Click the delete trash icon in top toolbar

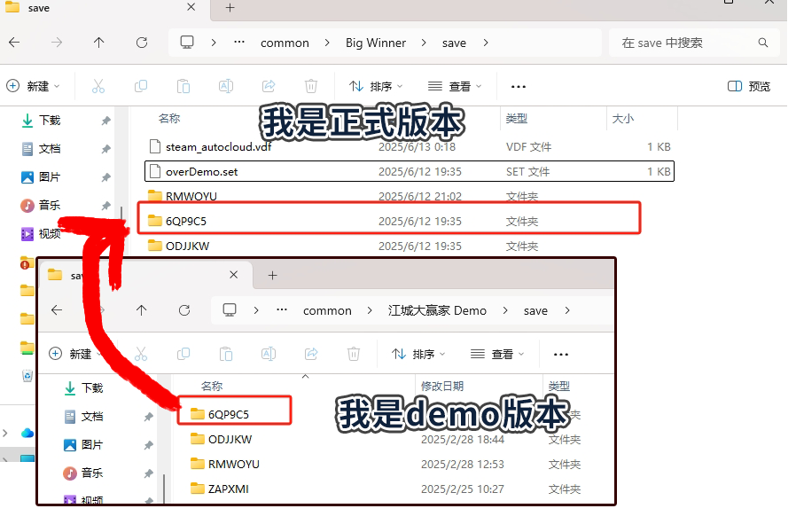(311, 86)
